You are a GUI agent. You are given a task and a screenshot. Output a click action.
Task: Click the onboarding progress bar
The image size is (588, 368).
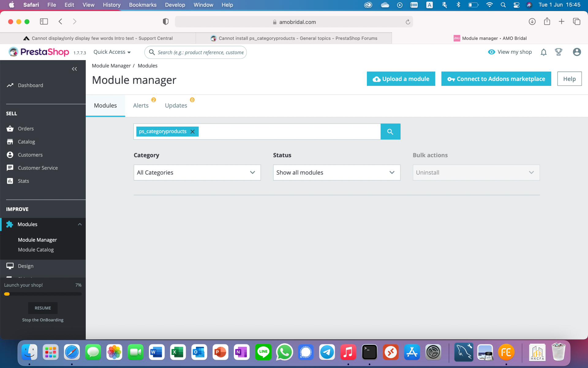point(43,294)
